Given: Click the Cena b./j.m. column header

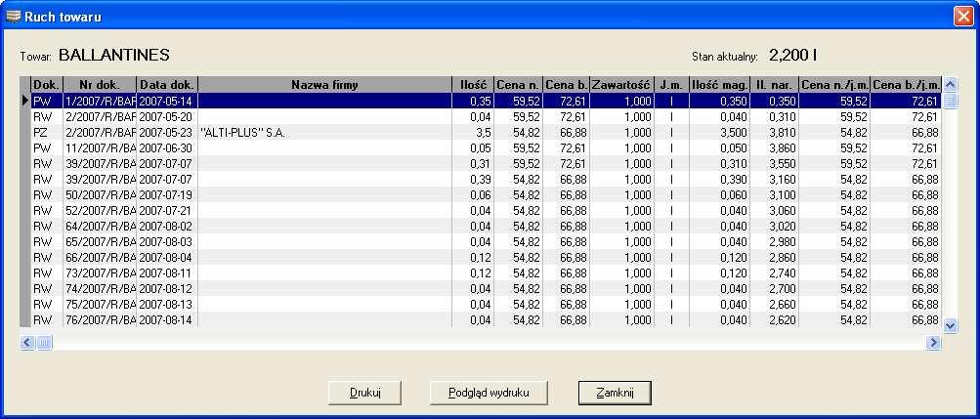Looking at the screenshot, I should [906, 85].
